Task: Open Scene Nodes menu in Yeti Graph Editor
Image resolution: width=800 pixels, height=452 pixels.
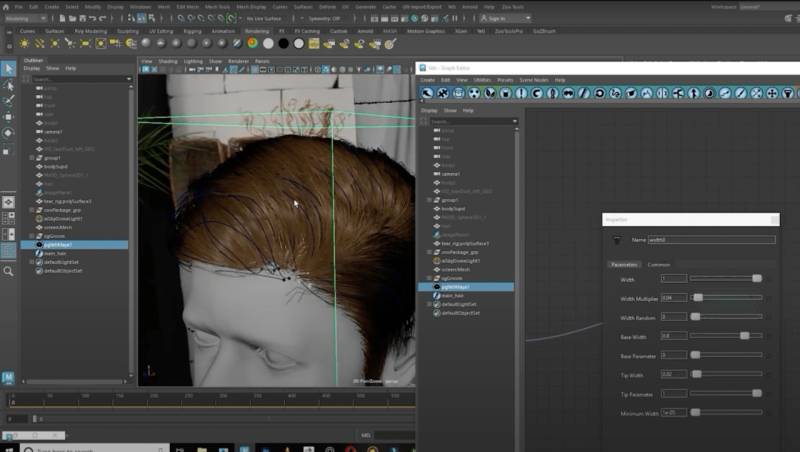Action: [x=534, y=80]
